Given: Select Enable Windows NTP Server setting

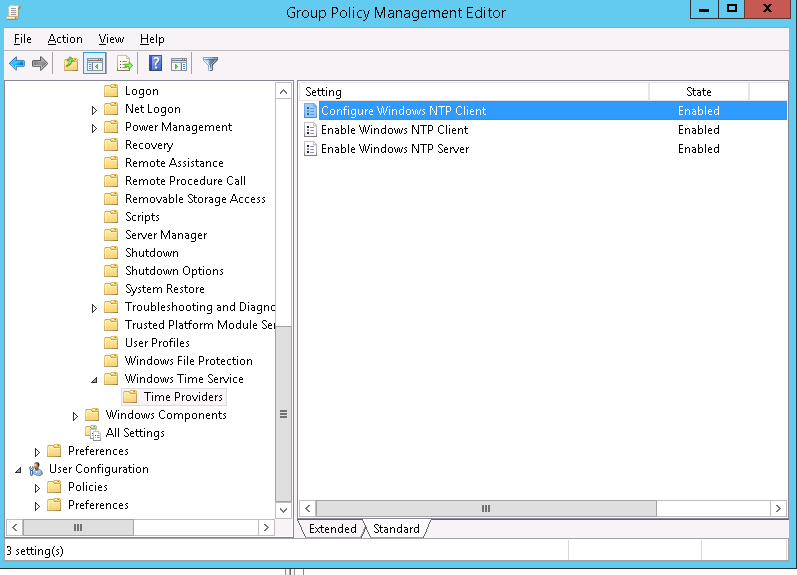Looking at the screenshot, I should coord(545,148).
